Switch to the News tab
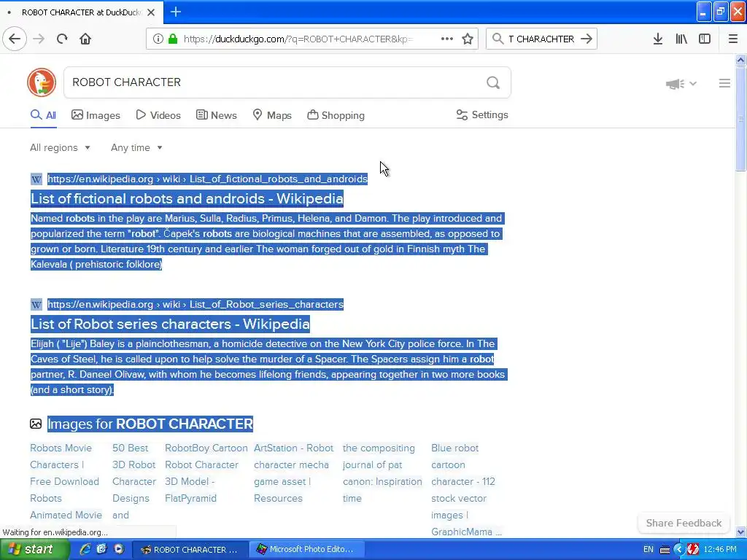Viewport: 747px width, 560px height. (217, 115)
